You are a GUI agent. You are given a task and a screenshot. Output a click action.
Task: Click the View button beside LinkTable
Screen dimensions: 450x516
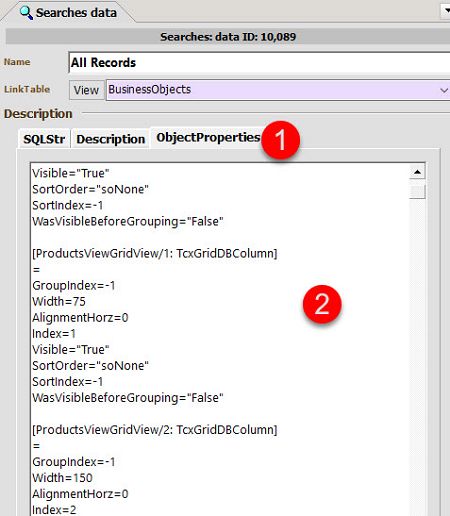[x=86, y=90]
